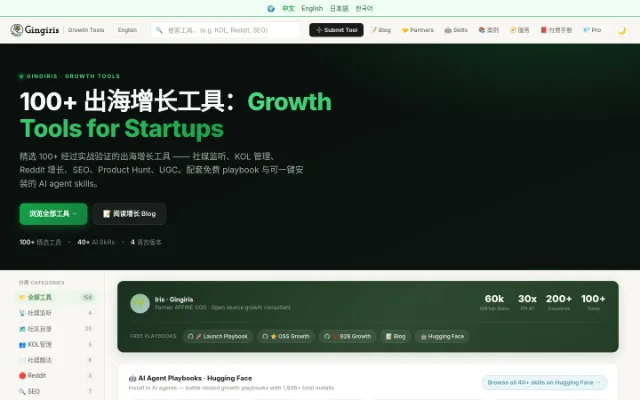
Task: Open the Blog chip in playbooks row
Action: pyautogui.click(x=396, y=336)
